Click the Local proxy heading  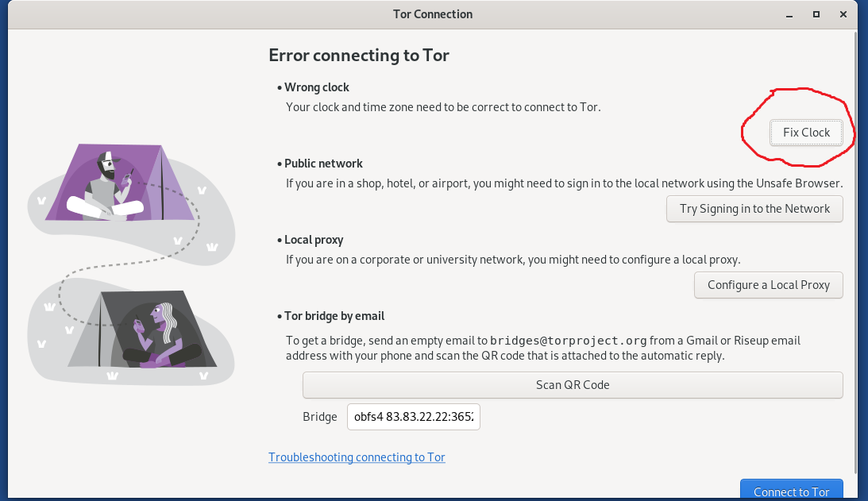pos(314,240)
